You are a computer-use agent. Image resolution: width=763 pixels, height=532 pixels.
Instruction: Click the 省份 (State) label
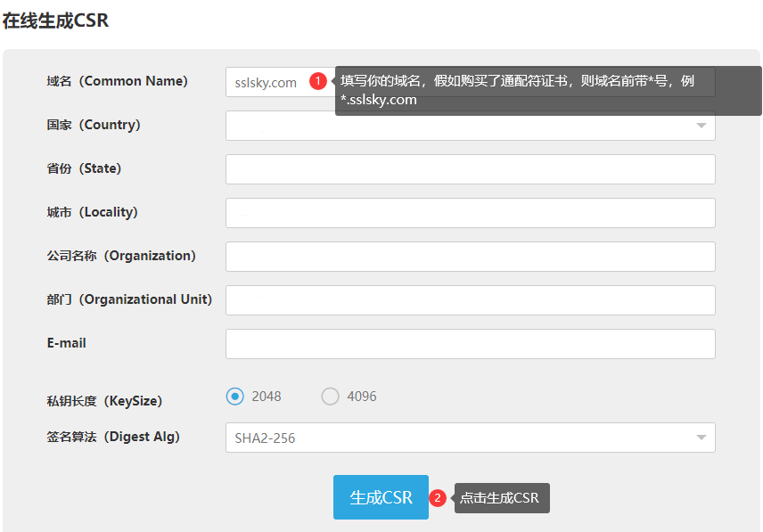(84, 168)
